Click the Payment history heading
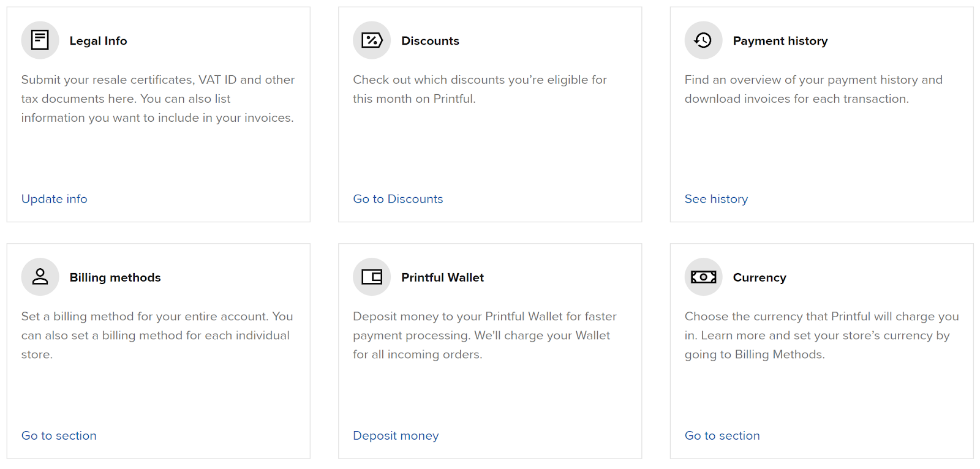Screen dimensions: 980x469 tap(780, 41)
